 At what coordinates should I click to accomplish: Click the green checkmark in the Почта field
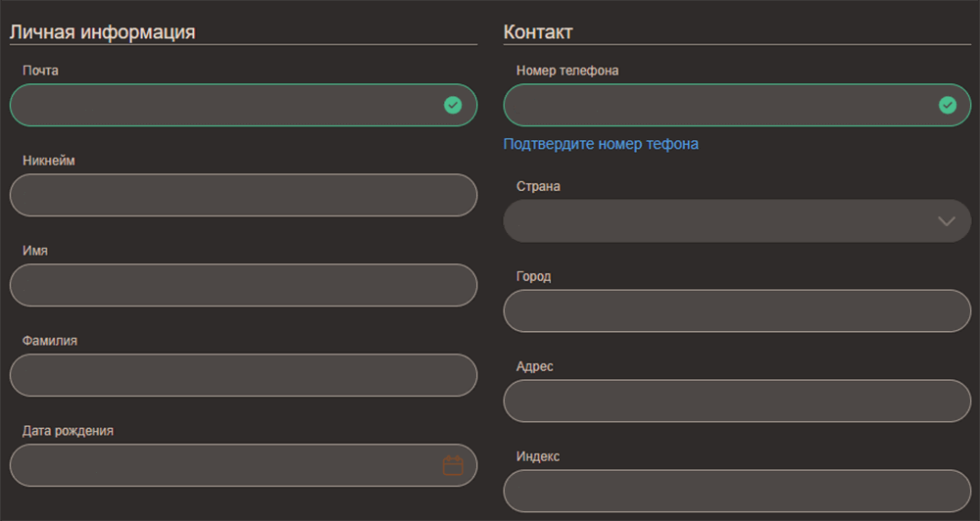tap(453, 105)
